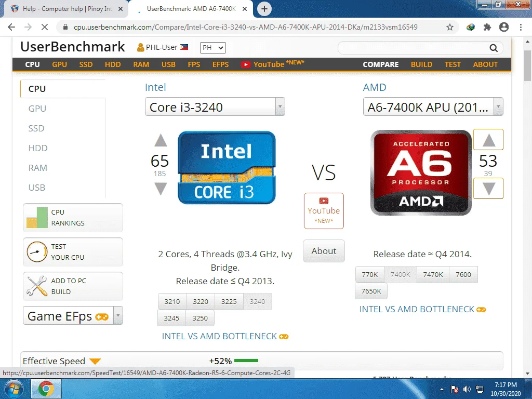Select GPU in the top navigation bar
532x399 pixels.
point(59,64)
